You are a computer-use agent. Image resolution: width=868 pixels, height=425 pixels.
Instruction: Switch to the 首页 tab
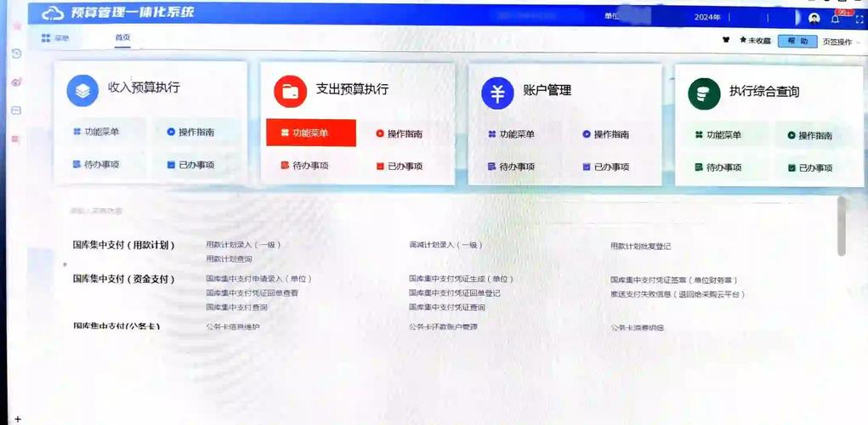pyautogui.click(x=123, y=38)
